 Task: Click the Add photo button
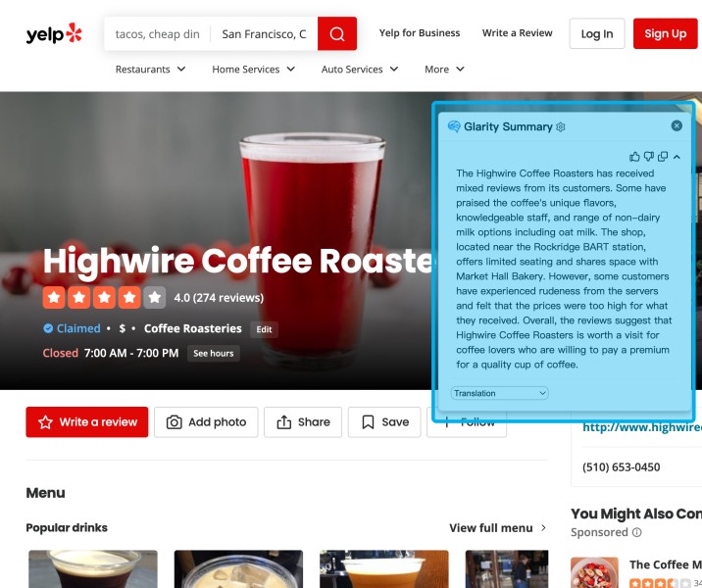[206, 422]
